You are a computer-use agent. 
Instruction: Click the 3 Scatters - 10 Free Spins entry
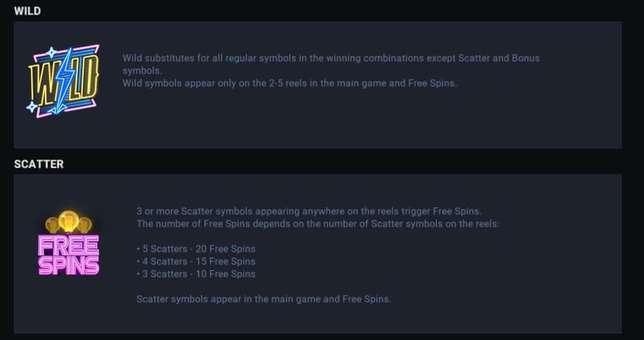(x=196, y=274)
